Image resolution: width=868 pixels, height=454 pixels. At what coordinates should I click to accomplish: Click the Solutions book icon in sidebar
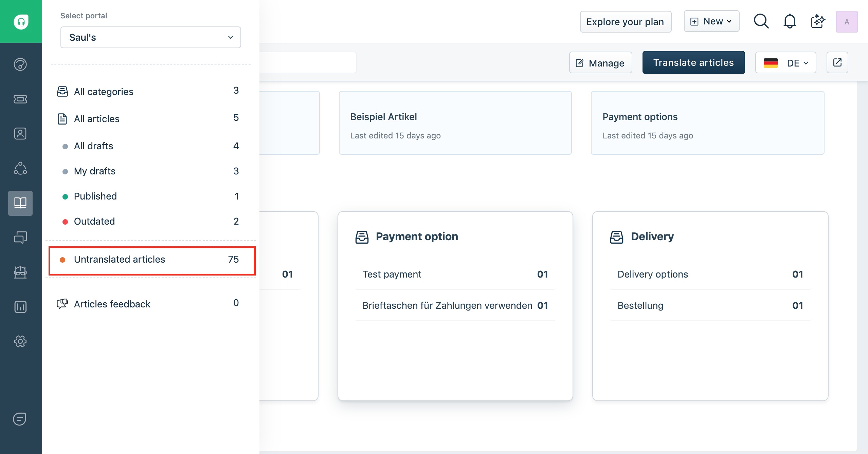pyautogui.click(x=20, y=203)
